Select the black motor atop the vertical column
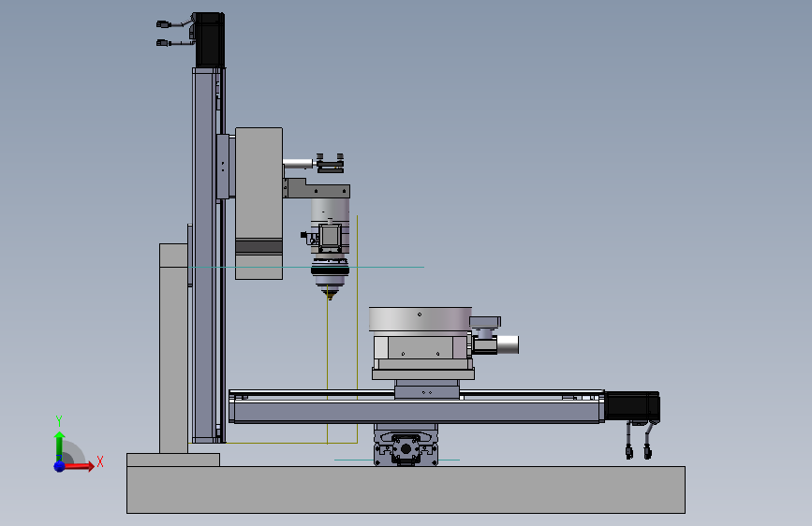The image size is (812, 526). click(209, 40)
